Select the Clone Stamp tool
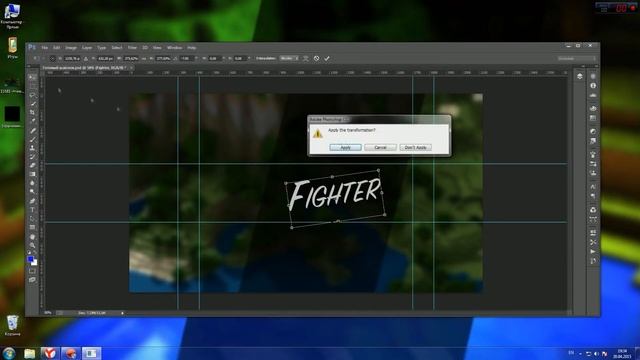The width and height of the screenshot is (640, 360). pyautogui.click(x=32, y=148)
